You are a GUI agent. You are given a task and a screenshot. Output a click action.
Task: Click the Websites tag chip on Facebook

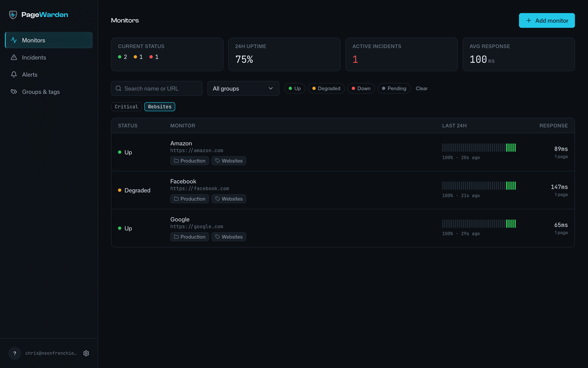tap(229, 199)
